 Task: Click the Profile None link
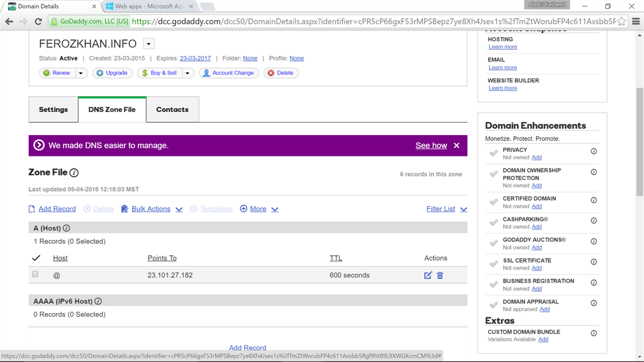click(x=297, y=58)
